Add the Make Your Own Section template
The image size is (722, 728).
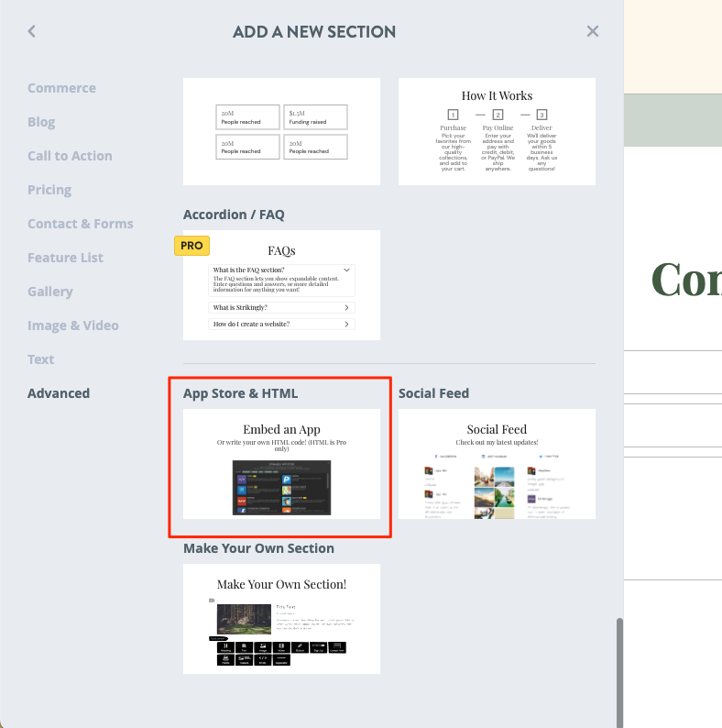click(281, 619)
